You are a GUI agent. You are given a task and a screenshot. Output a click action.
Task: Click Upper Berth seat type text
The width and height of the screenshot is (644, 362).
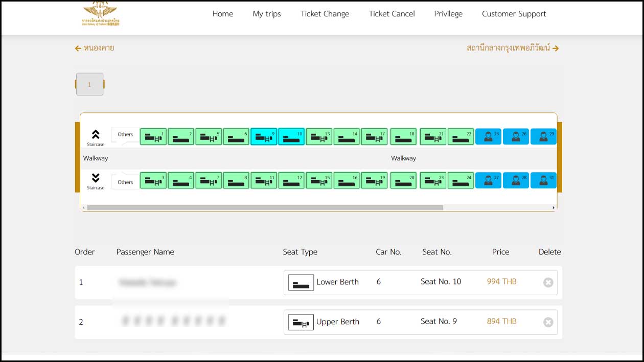point(338,322)
